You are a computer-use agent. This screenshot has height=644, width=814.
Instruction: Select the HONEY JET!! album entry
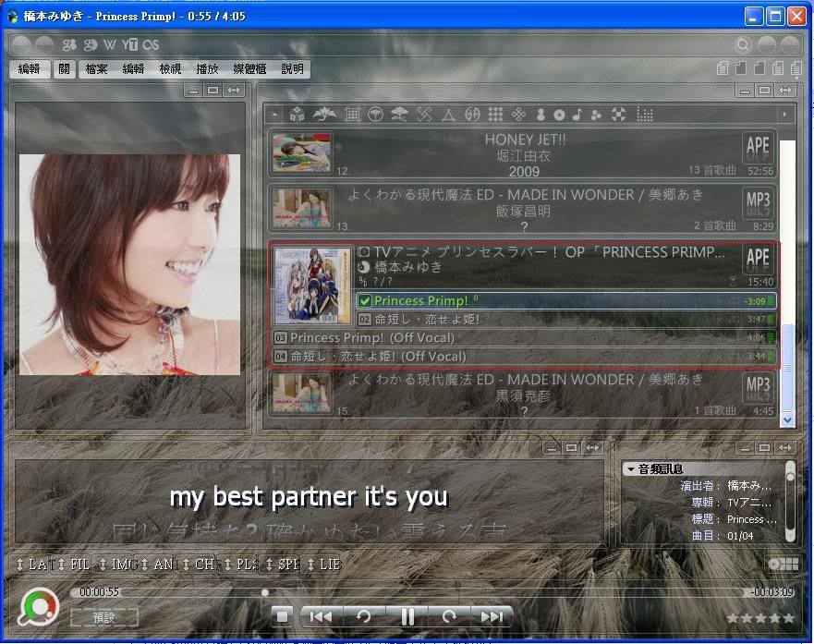tap(523, 154)
